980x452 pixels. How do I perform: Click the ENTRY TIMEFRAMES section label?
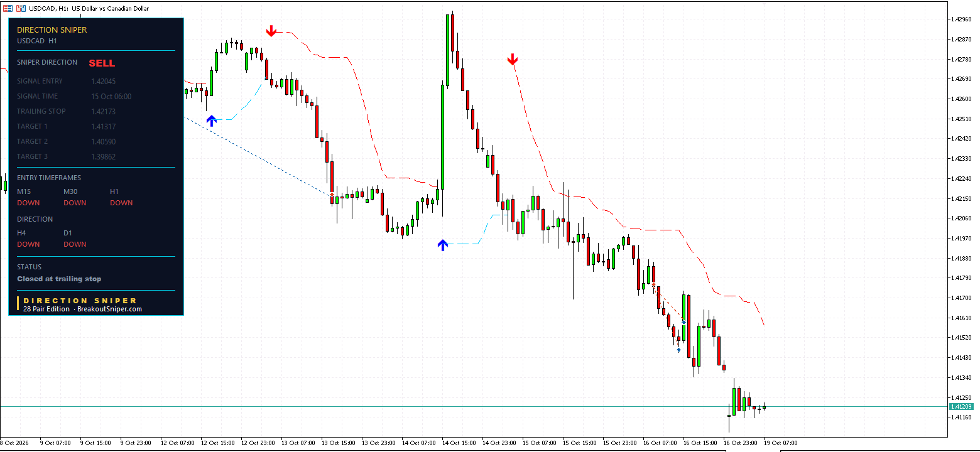[x=49, y=178]
